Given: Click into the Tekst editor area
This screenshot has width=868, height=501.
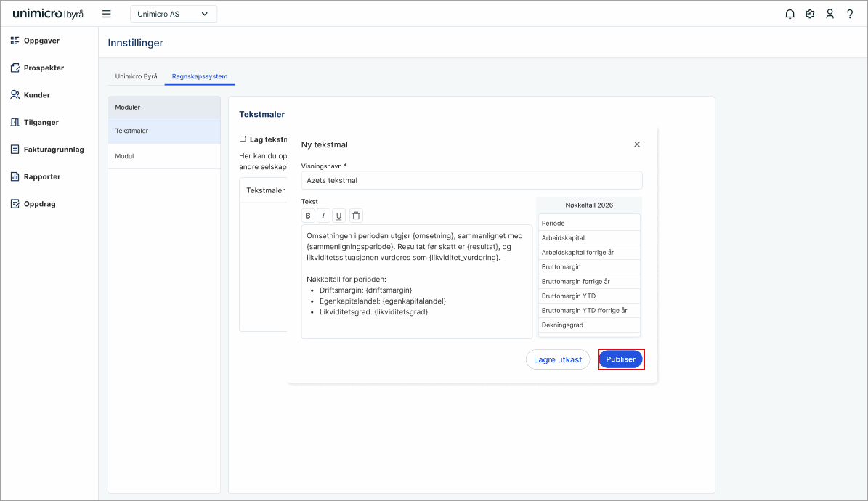Looking at the screenshot, I should (417, 282).
